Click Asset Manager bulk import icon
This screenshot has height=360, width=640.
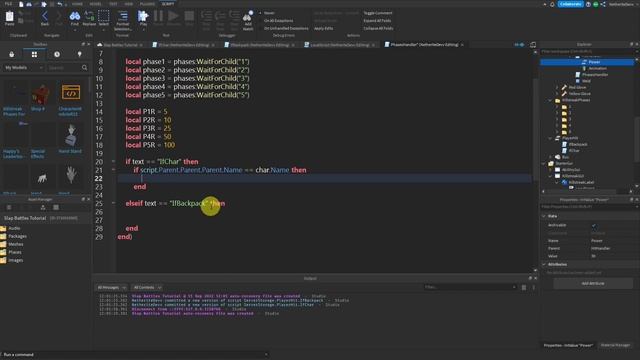pyautogui.click(x=42, y=207)
